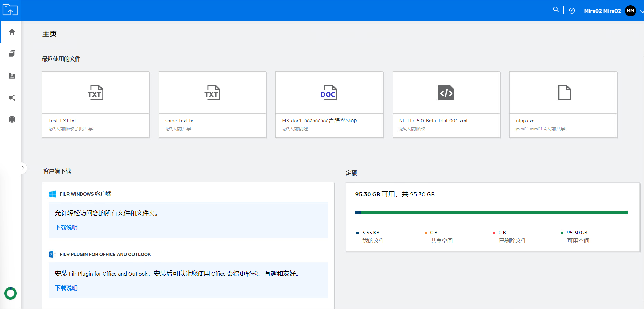Viewport: 644px width, 309px height.
Task: Open Windows client 下载说明 link
Action: [66, 227]
